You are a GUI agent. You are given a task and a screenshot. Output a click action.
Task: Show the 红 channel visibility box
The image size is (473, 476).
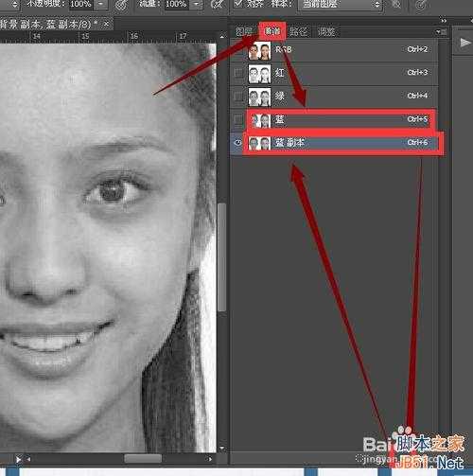238,73
